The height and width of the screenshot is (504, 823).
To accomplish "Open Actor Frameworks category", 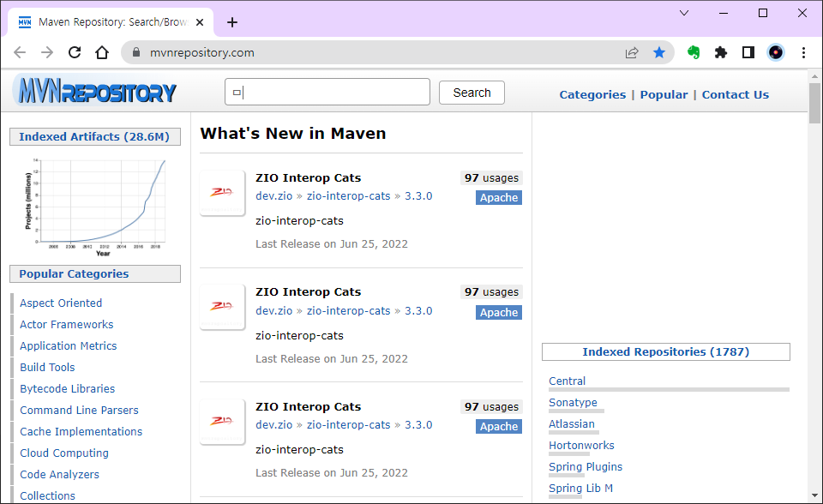I will point(67,325).
